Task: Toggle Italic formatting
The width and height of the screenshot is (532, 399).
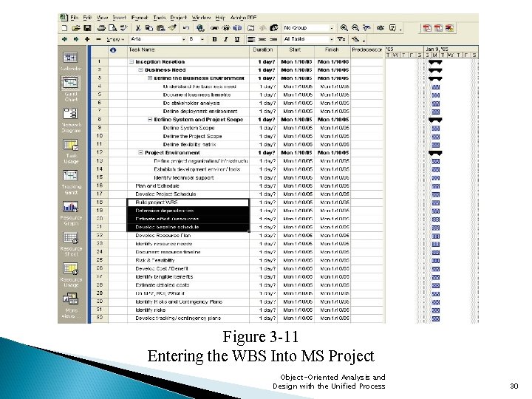Action: coord(225,39)
